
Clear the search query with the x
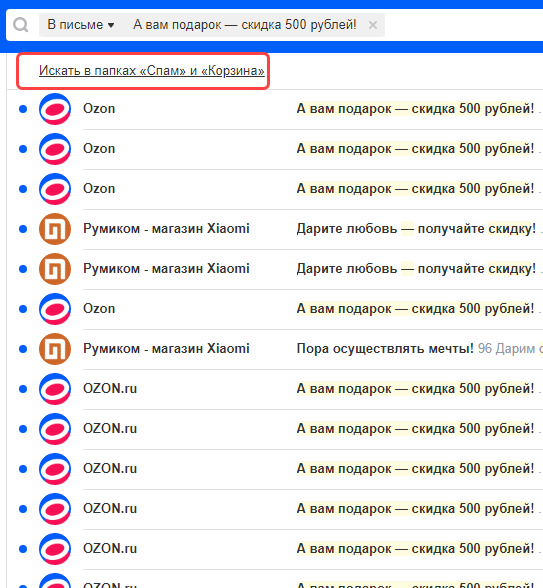click(373, 25)
